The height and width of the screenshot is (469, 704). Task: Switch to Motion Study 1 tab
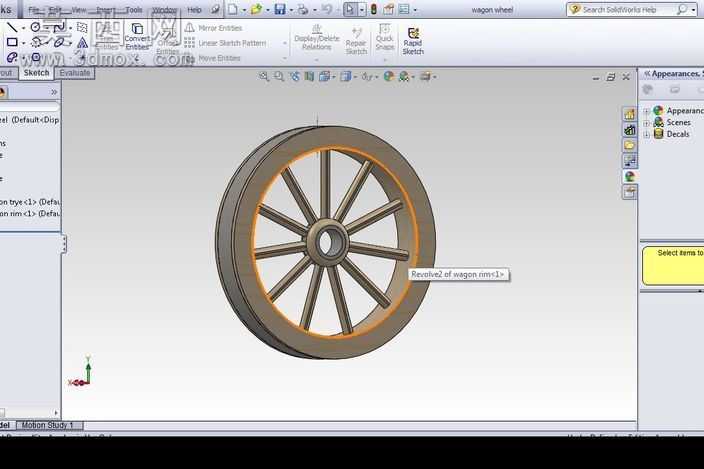point(48,425)
